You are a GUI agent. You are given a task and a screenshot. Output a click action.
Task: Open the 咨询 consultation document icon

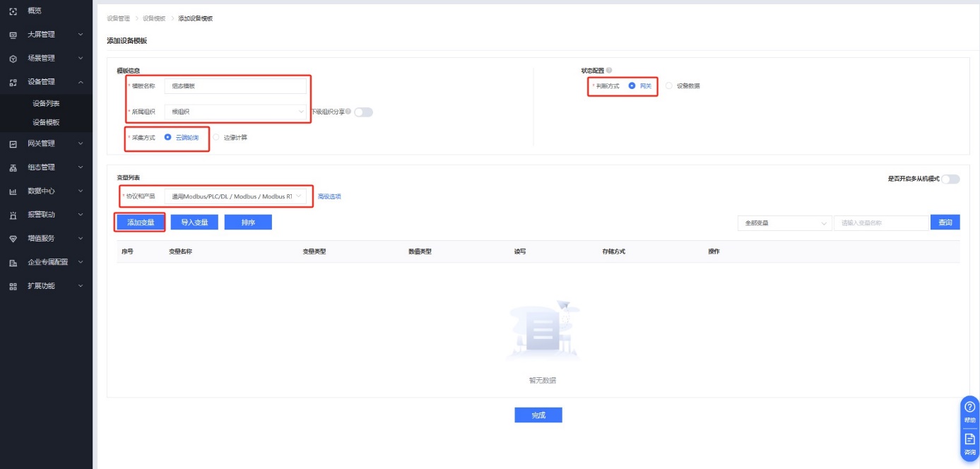pyautogui.click(x=969, y=439)
